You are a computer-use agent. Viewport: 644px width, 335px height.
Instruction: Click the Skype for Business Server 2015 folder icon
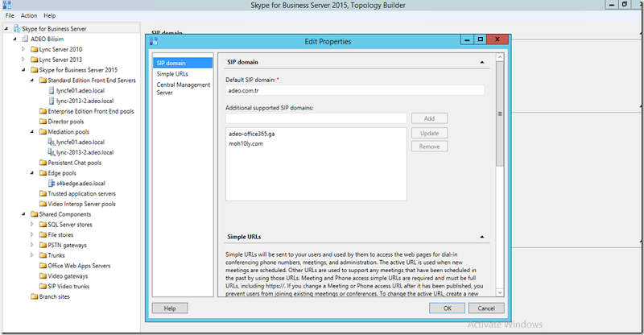(35, 70)
